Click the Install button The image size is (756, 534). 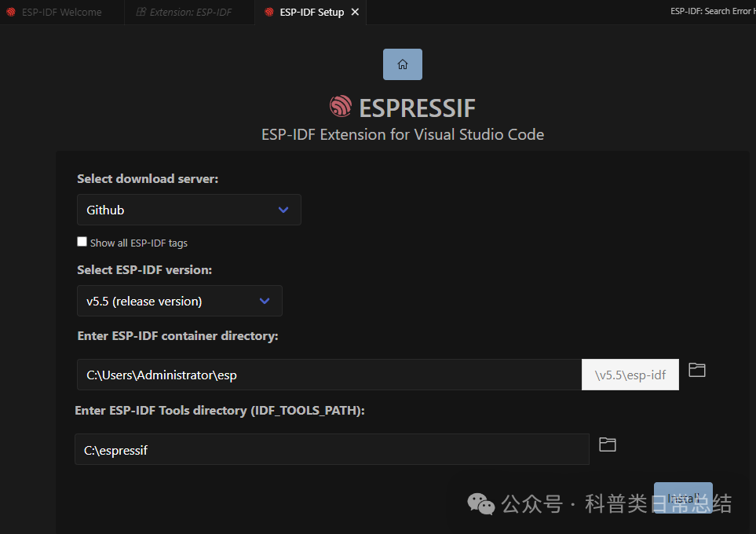point(683,498)
